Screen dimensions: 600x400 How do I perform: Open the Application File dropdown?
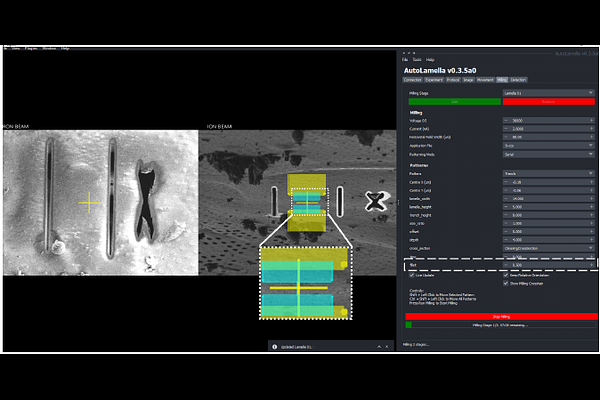click(548, 145)
